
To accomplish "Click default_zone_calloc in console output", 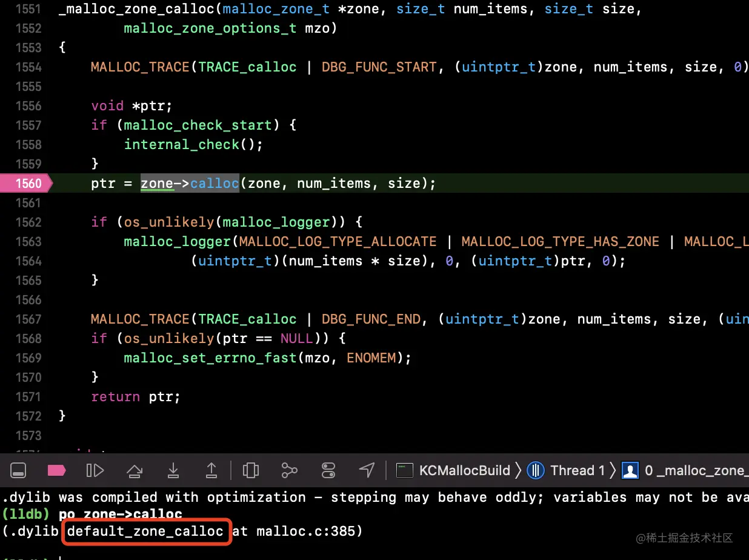I will pos(145,531).
